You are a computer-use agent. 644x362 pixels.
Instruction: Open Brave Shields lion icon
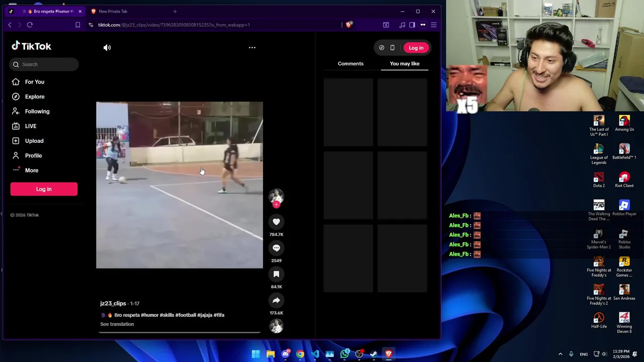tap(349, 25)
